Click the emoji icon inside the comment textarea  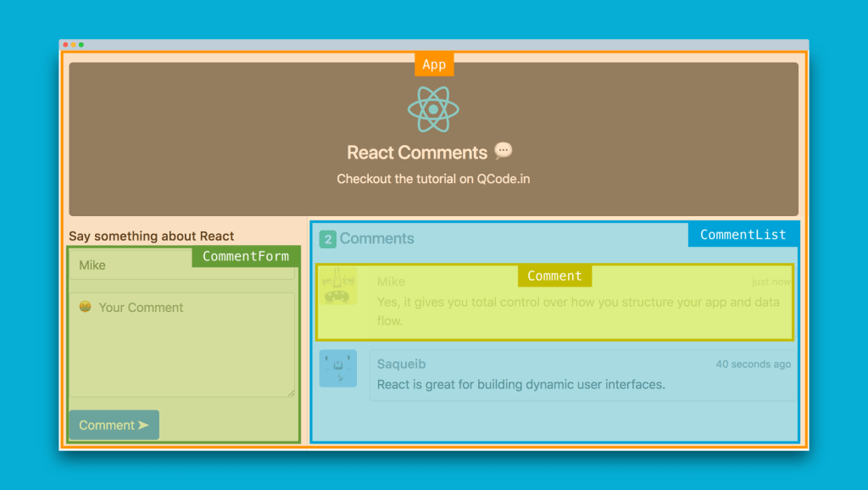(x=85, y=307)
